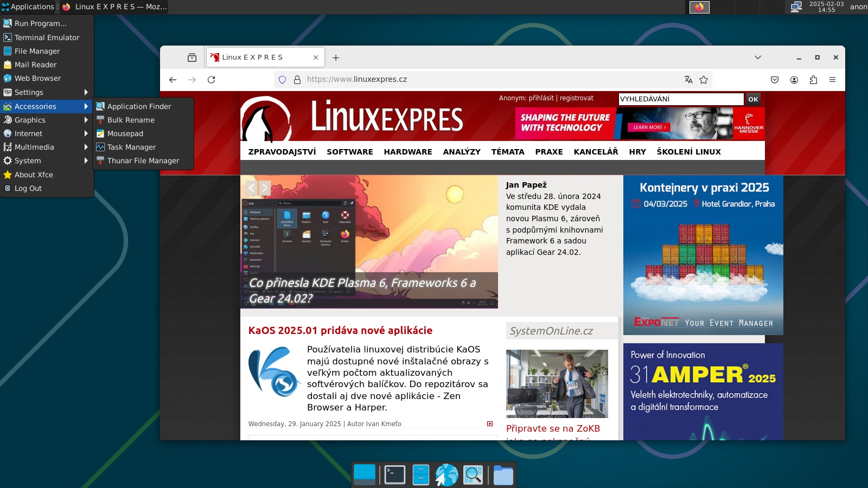Click the VYHLEDÁVÁNÍ search input field
The width and height of the screenshot is (868, 488).
(x=681, y=99)
